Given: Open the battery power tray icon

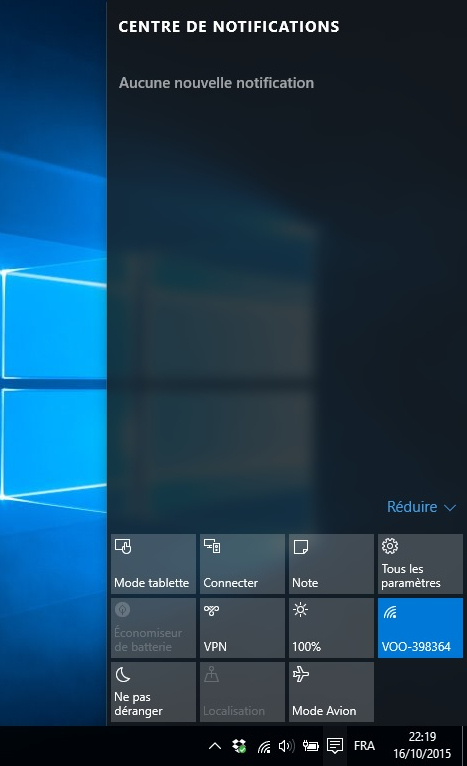Looking at the screenshot, I should tap(311, 746).
